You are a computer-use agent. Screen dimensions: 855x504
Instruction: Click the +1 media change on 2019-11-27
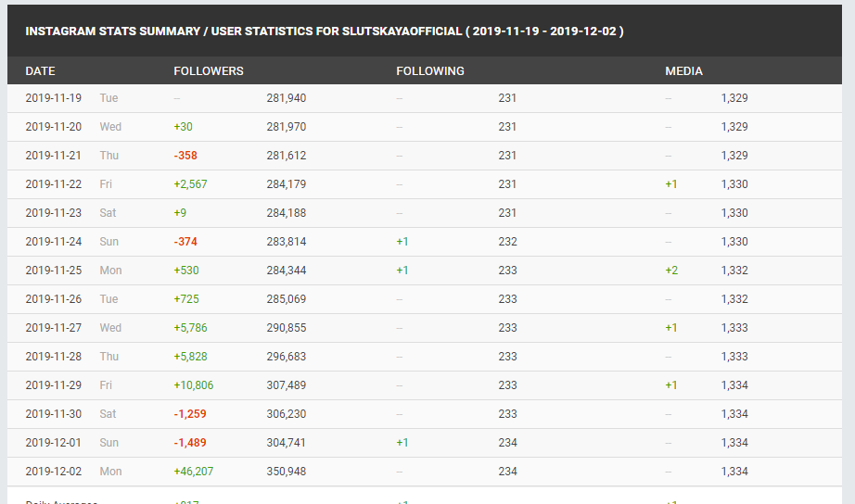coord(671,327)
